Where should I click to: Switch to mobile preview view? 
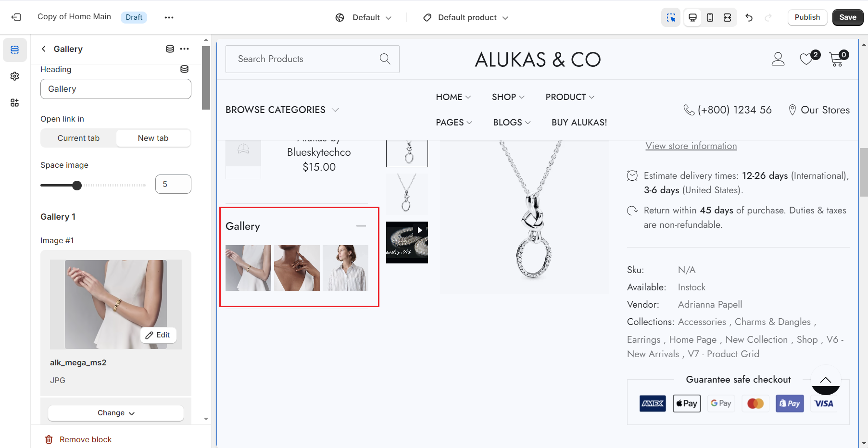(x=710, y=17)
